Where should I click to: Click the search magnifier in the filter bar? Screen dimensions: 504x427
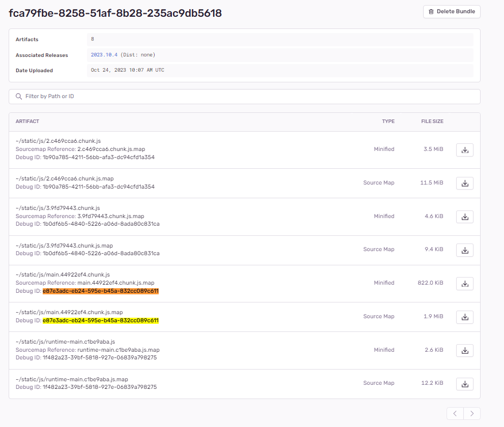(x=19, y=96)
